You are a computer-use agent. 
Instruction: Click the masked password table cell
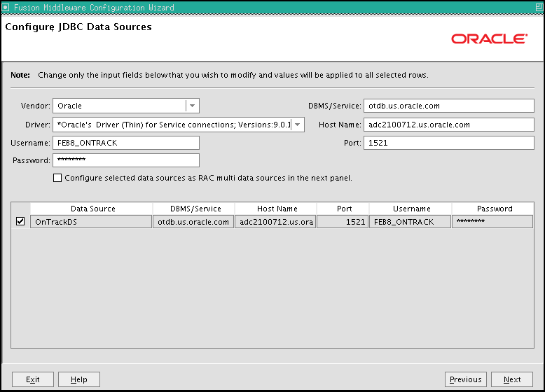[x=492, y=222]
